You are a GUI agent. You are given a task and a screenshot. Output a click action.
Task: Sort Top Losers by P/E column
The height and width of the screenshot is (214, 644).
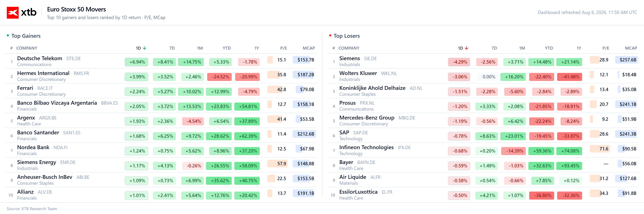[x=605, y=48]
